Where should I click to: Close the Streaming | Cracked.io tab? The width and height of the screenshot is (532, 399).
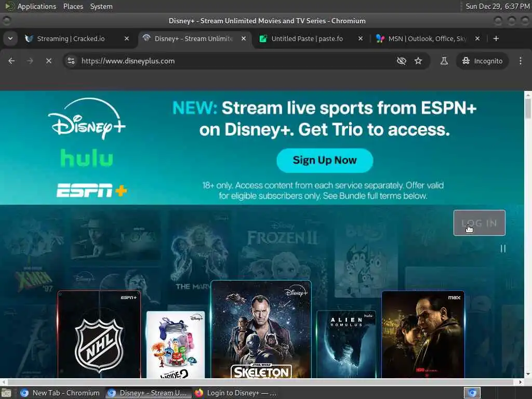point(127,38)
